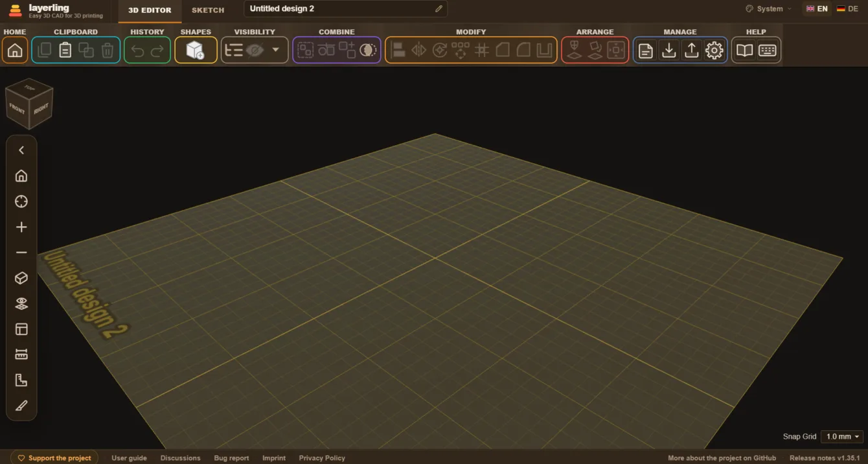
Task: Select the 3D EDITOR tab
Action: (x=150, y=10)
